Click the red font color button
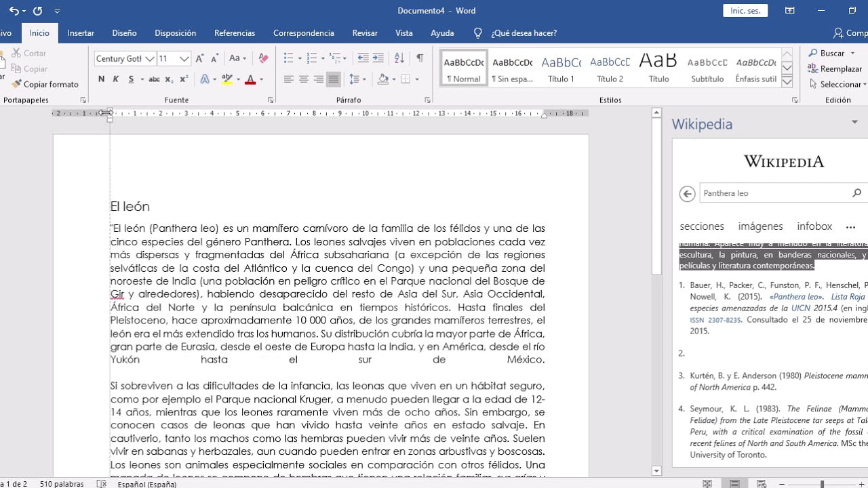Viewport: 868px width, 488px height. (250, 80)
